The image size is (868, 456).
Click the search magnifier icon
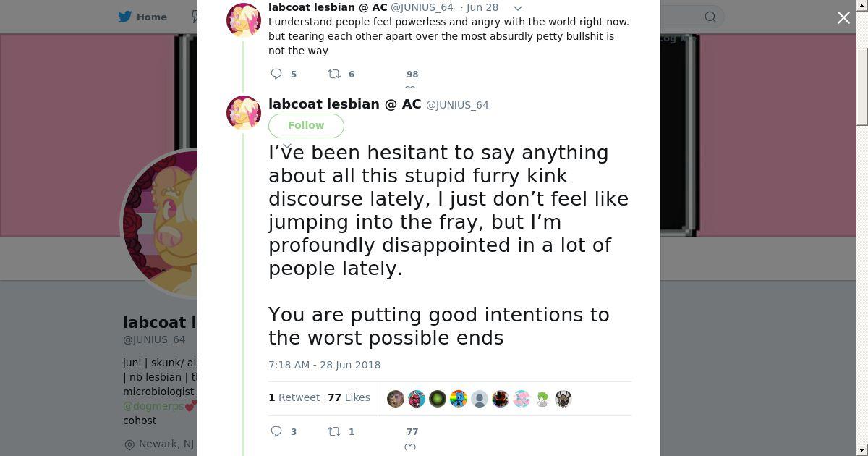coord(710,17)
